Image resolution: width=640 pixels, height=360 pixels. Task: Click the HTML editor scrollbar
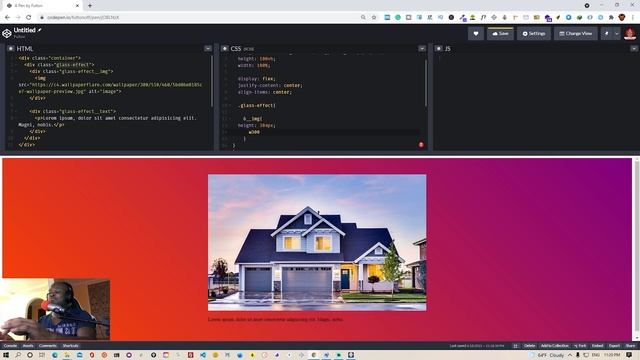coord(211,82)
